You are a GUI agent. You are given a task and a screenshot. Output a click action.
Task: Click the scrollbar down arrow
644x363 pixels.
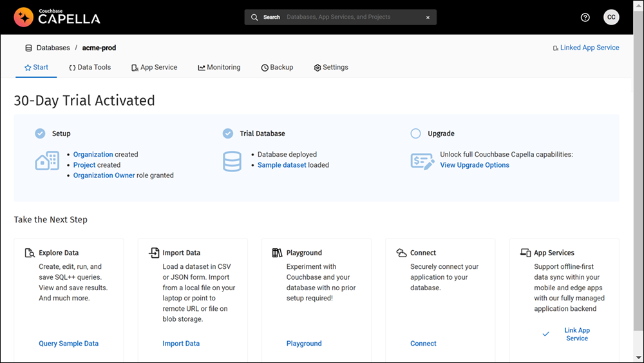pos(638,358)
